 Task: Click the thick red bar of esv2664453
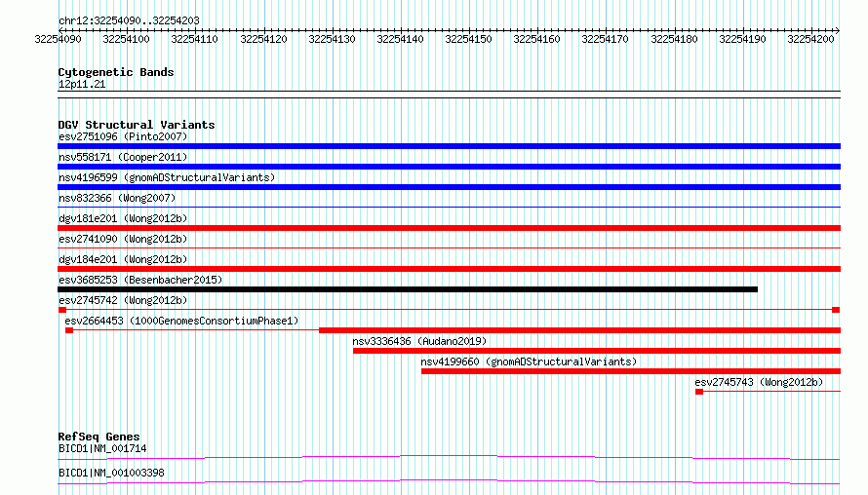[x=579, y=330]
